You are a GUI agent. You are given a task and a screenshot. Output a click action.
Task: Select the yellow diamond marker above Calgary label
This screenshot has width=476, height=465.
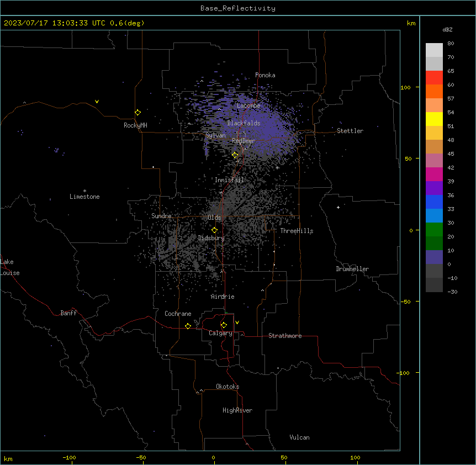(224, 325)
